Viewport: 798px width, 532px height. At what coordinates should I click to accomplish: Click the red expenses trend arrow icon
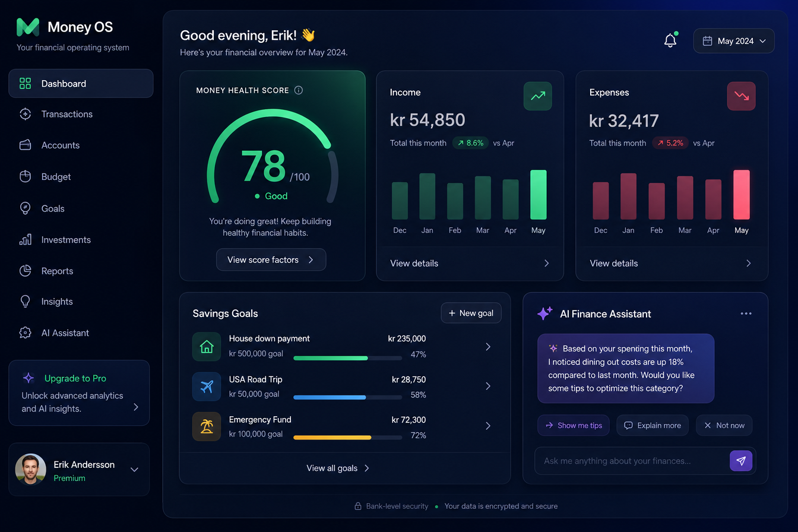(742, 96)
